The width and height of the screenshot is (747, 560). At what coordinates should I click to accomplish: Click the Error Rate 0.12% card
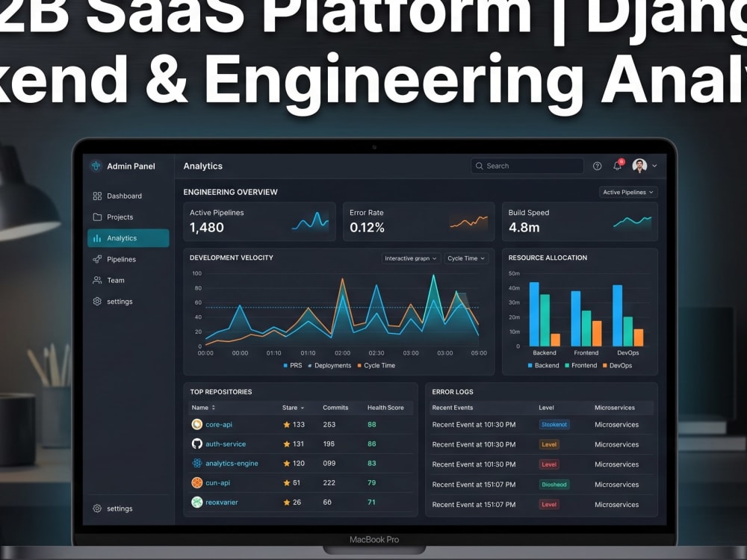point(419,222)
